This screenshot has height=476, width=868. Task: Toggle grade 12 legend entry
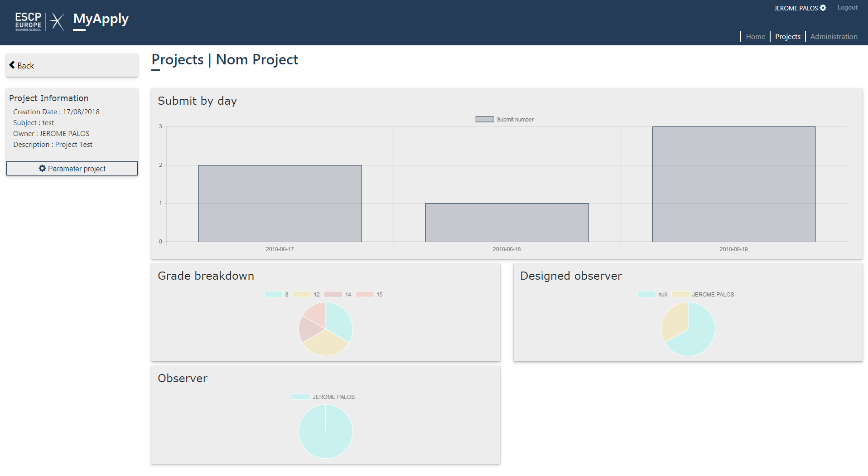pos(306,295)
